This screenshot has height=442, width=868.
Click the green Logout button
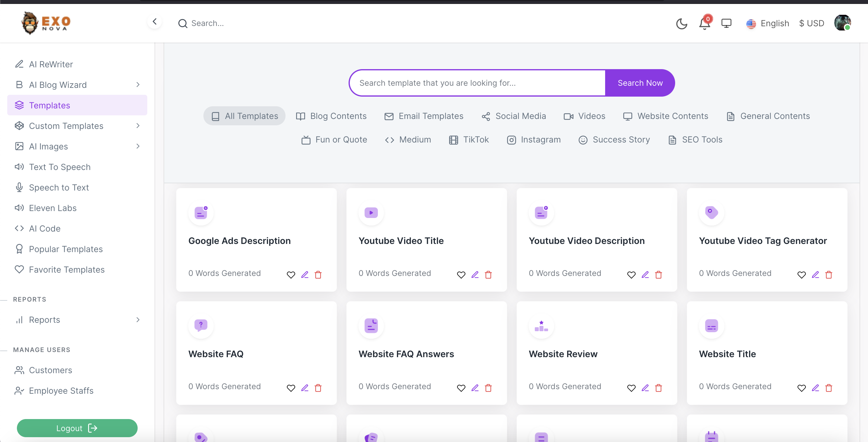pos(77,428)
